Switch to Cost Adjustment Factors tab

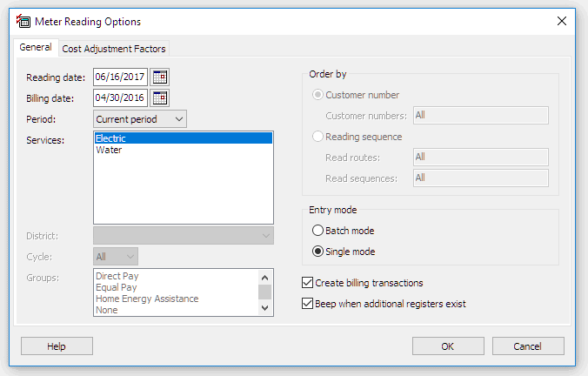tap(114, 49)
